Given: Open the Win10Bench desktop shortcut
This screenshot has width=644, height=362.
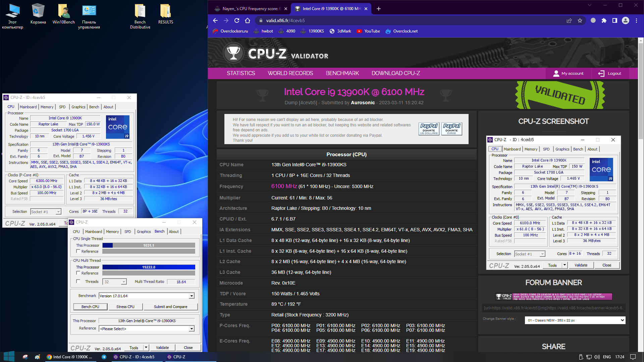Looking at the screenshot, I should pyautogui.click(x=64, y=14).
